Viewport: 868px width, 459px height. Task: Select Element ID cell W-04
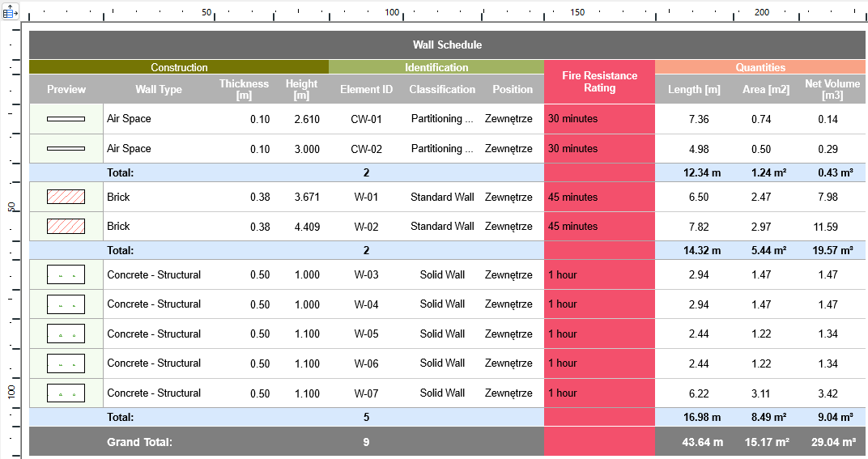click(366, 304)
